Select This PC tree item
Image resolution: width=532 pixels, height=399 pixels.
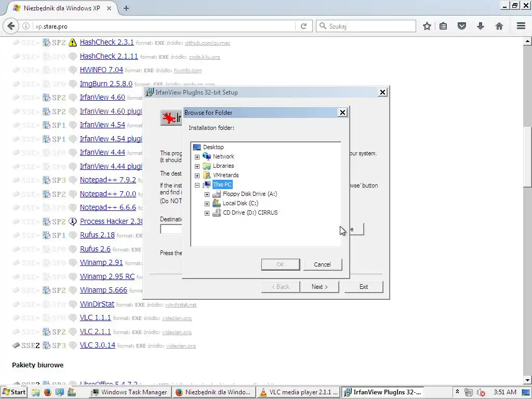pos(222,184)
